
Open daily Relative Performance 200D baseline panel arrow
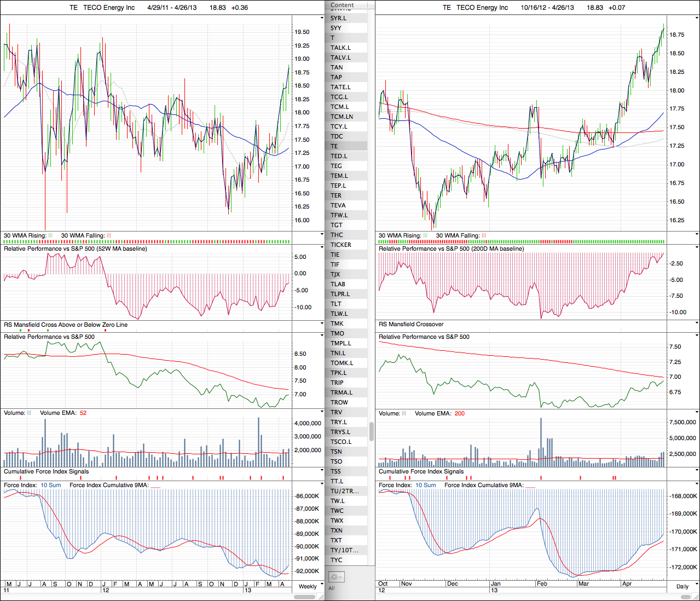(x=697, y=247)
